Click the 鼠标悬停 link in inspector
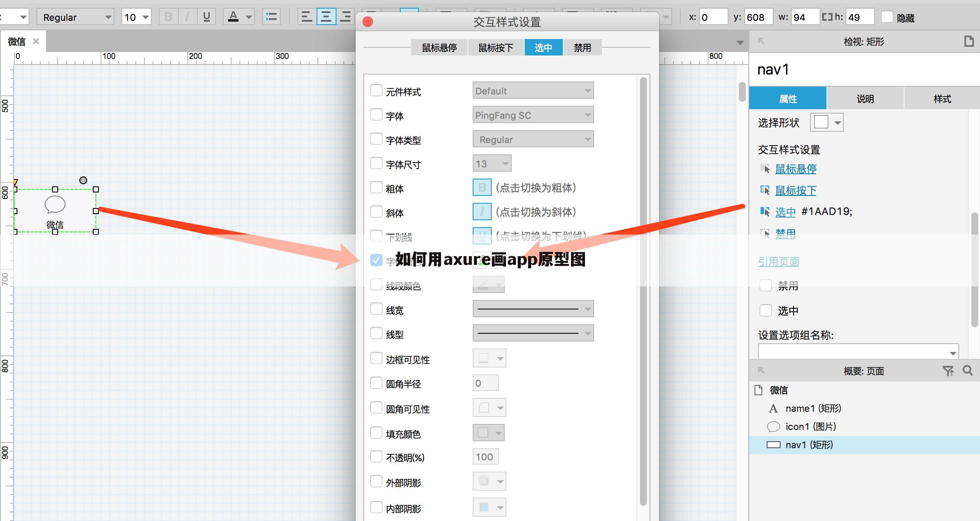The image size is (980, 521). (x=796, y=169)
